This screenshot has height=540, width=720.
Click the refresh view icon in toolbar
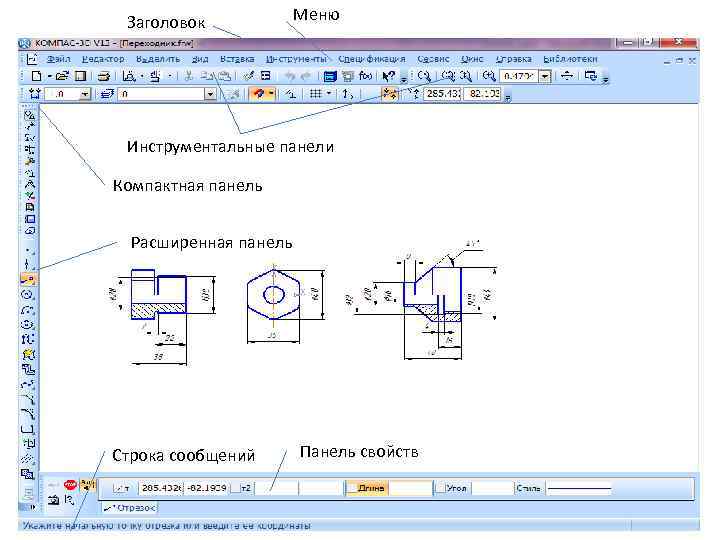click(x=591, y=76)
